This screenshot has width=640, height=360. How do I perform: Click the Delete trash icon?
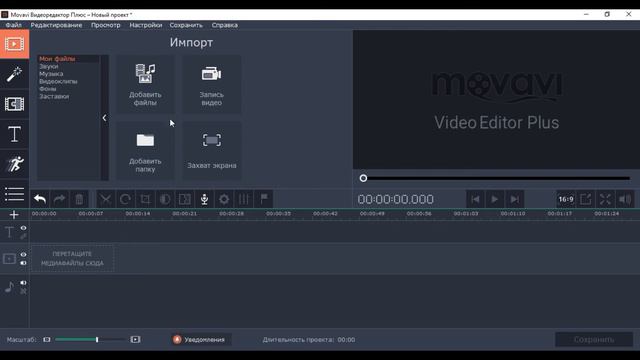79,199
